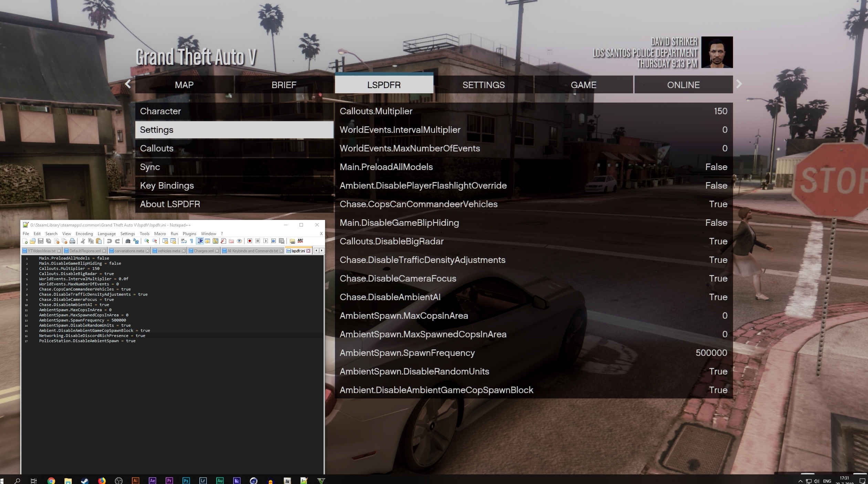
Task: Click the Save icon in Notepad++ toolbar
Action: tap(41, 241)
